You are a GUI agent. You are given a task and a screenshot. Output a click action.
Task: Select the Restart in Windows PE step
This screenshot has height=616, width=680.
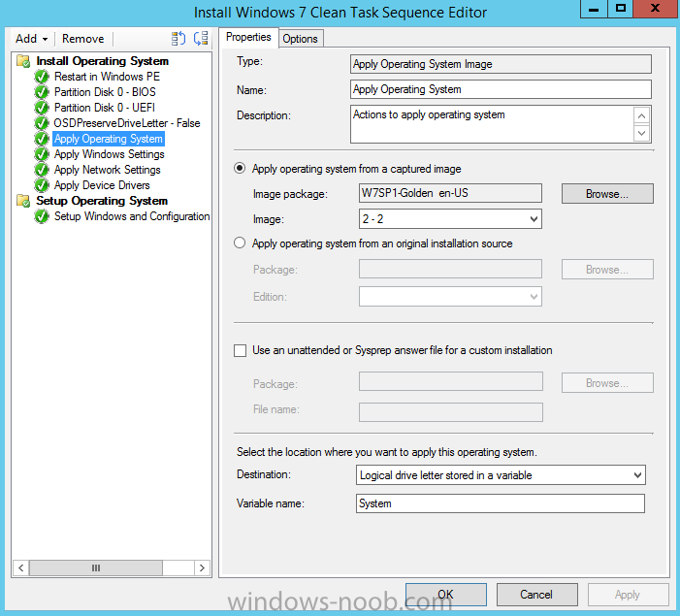[107, 77]
